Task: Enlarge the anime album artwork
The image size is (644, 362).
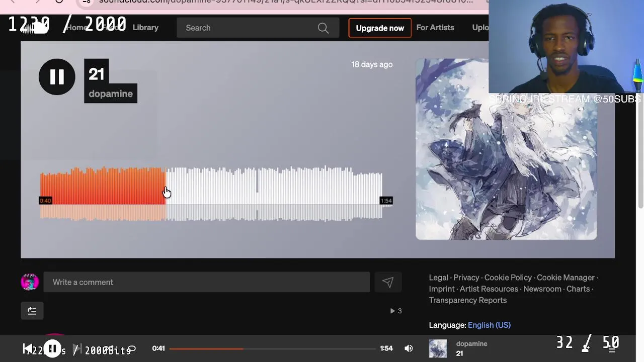Action: coord(506,149)
